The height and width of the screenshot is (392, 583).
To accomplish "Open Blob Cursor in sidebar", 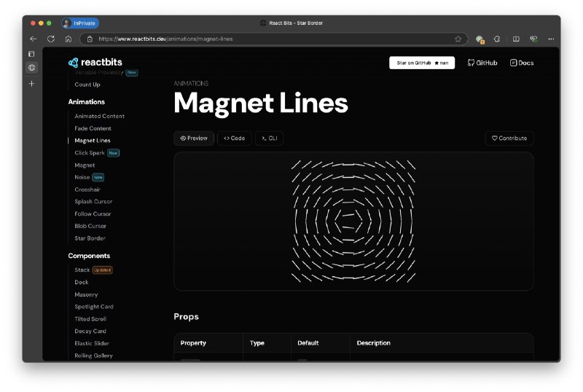I will [90, 226].
